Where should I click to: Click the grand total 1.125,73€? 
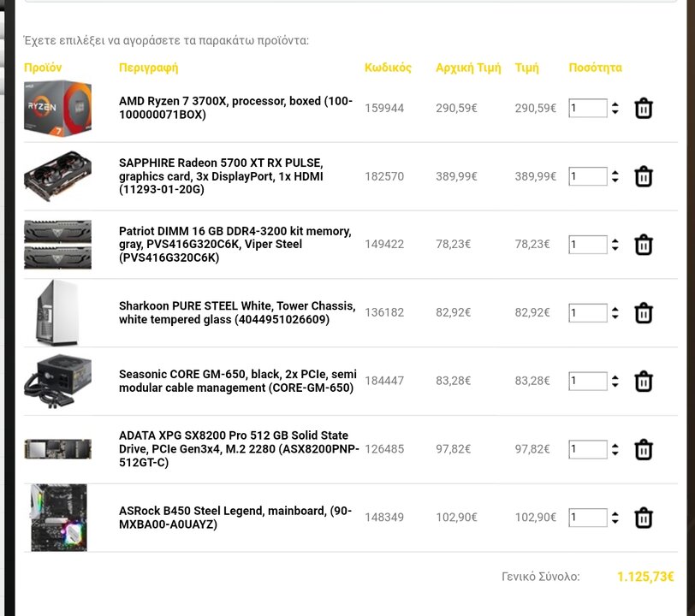coord(645,577)
